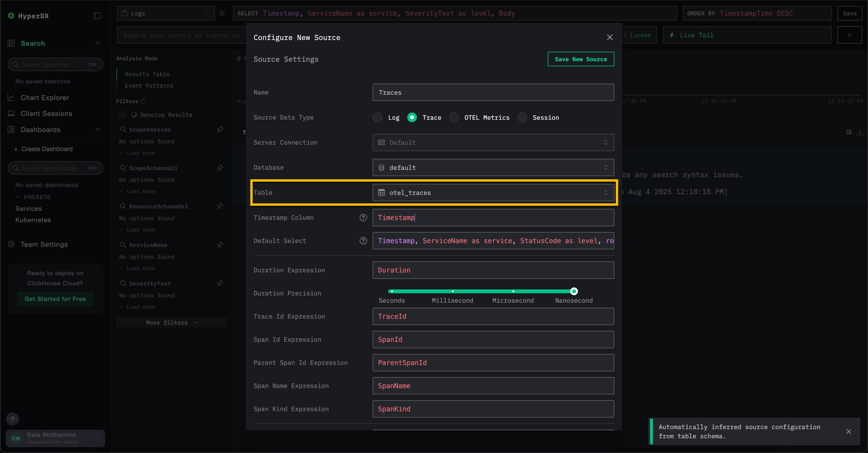The image size is (868, 453).
Task: Select the Results Table tab
Action: 147,74
